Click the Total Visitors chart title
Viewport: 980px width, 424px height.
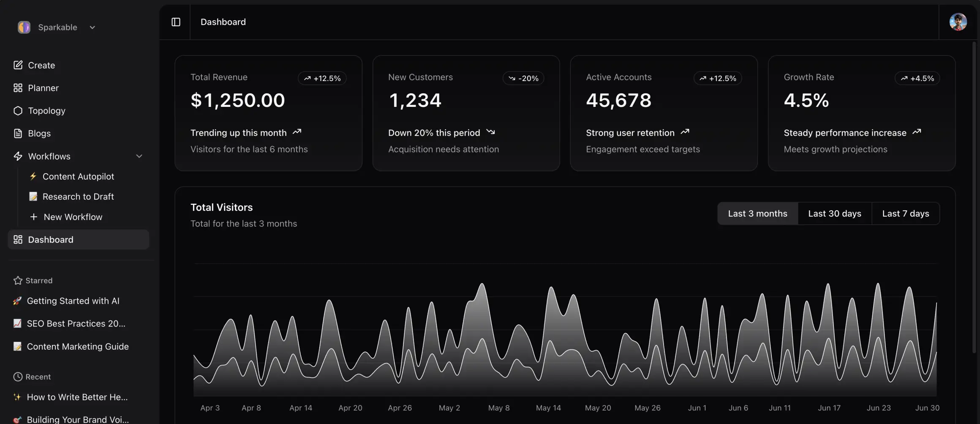[x=221, y=207]
